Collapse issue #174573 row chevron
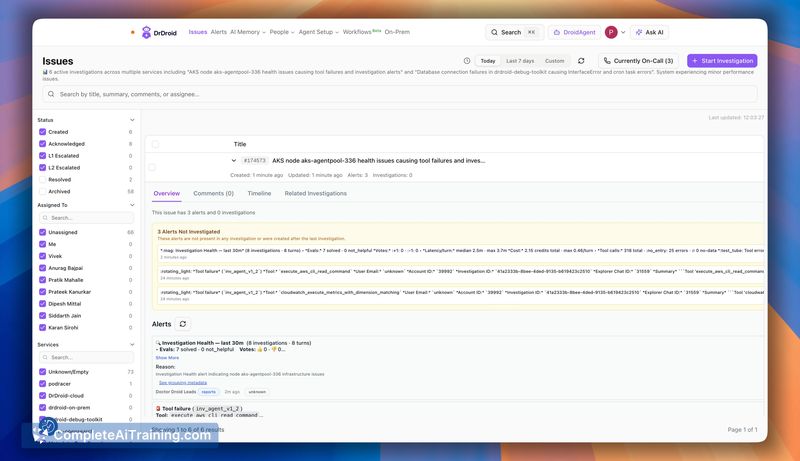800x461 pixels. 234,160
